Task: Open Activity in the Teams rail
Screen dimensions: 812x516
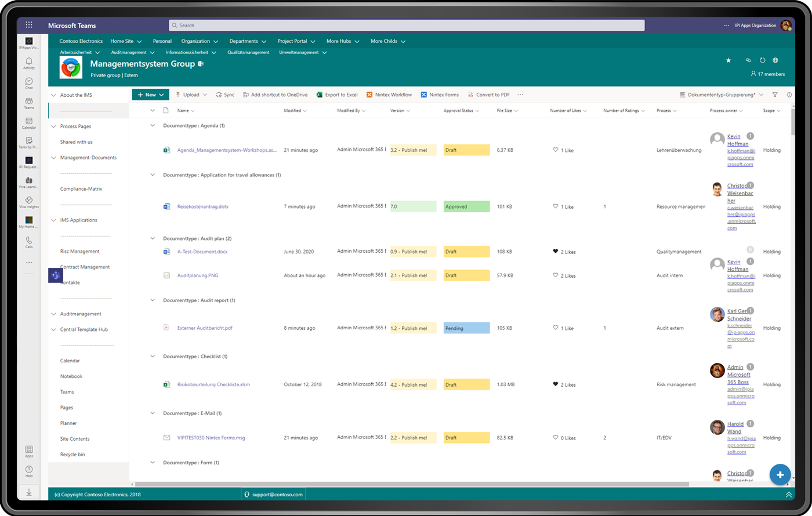Action: point(29,64)
